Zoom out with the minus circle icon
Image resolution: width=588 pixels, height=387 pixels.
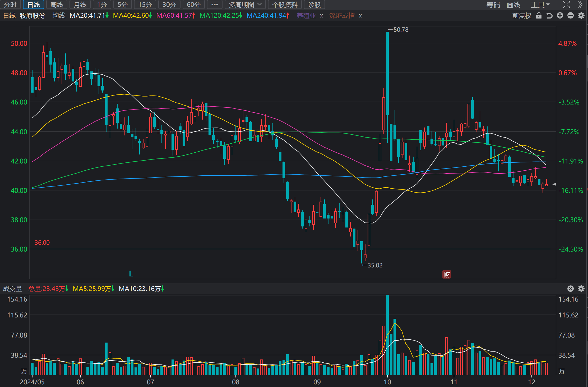[x=571, y=16]
